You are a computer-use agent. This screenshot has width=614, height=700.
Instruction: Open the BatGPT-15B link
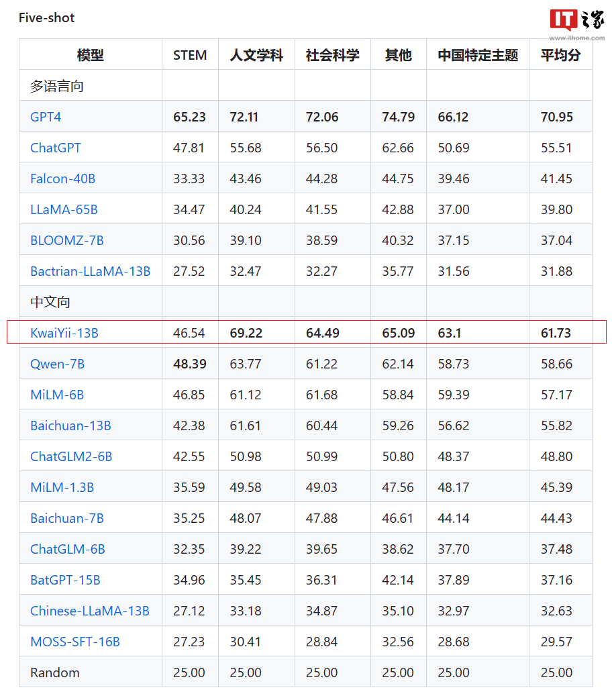(x=60, y=579)
